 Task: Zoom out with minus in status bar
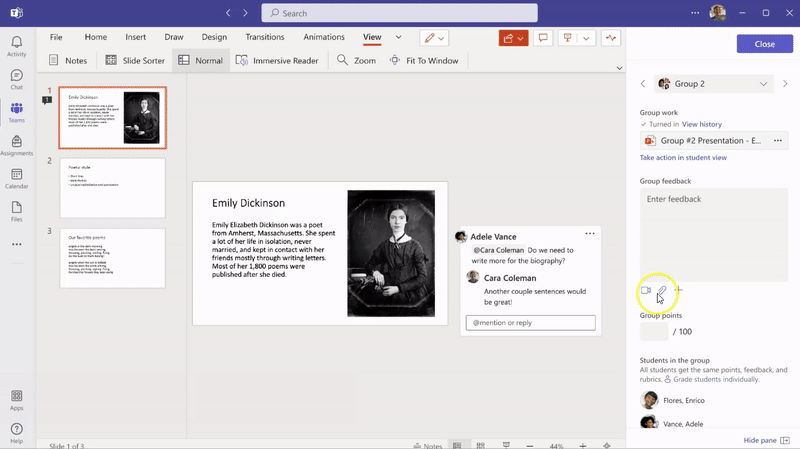pyautogui.click(x=530, y=445)
